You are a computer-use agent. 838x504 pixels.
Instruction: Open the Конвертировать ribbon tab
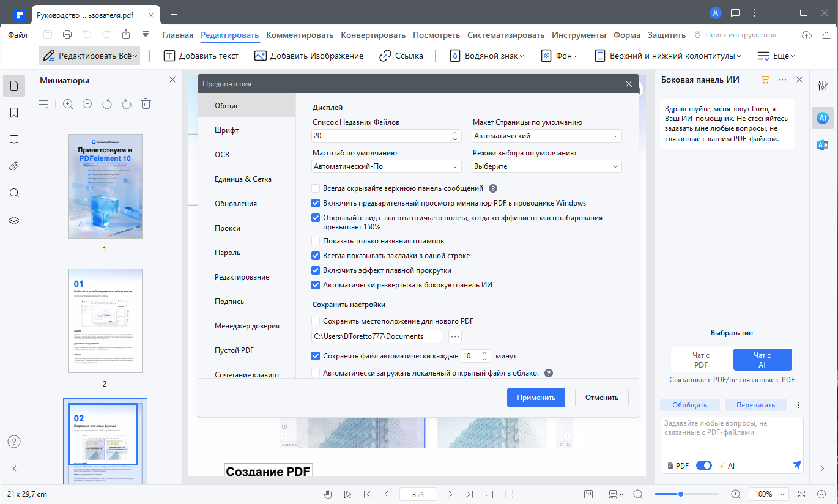[373, 35]
